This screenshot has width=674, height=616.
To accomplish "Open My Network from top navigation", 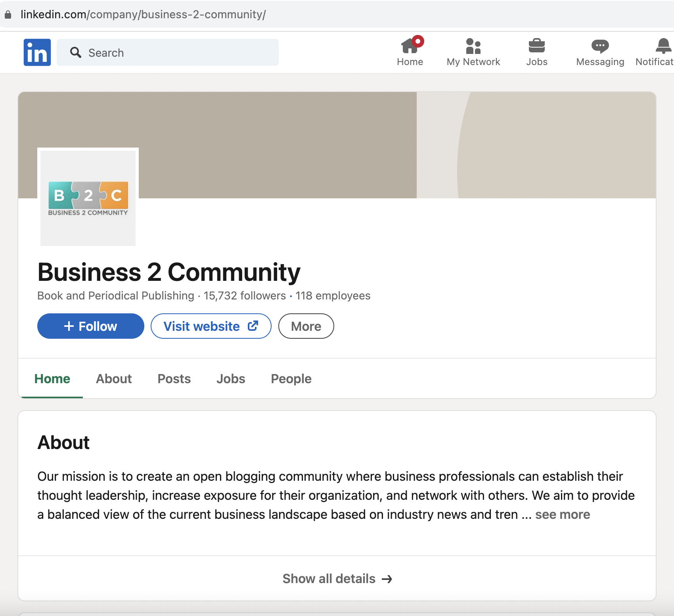I will 473,52.
